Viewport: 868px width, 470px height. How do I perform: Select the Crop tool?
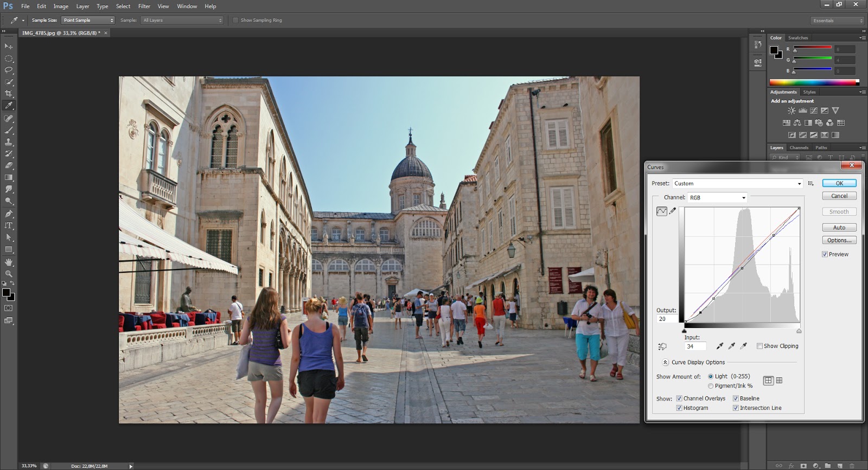9,94
